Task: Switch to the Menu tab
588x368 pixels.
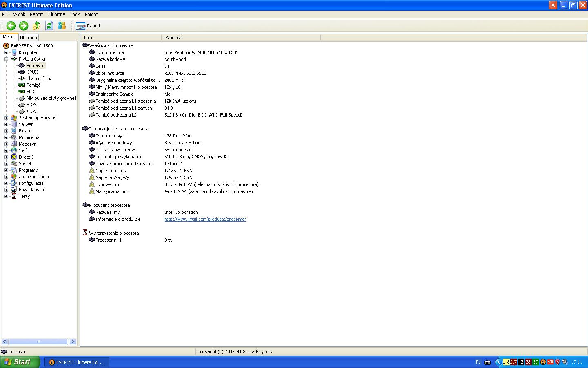Action: click(9, 37)
